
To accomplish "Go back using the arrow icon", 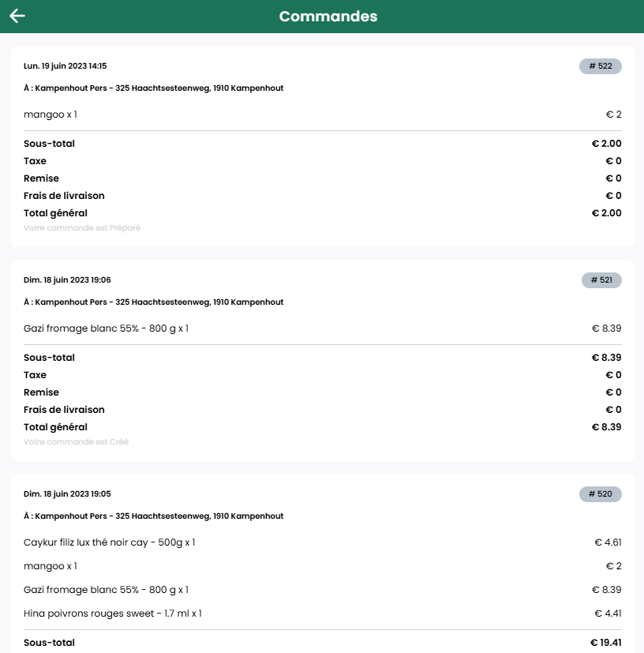I will [17, 17].
